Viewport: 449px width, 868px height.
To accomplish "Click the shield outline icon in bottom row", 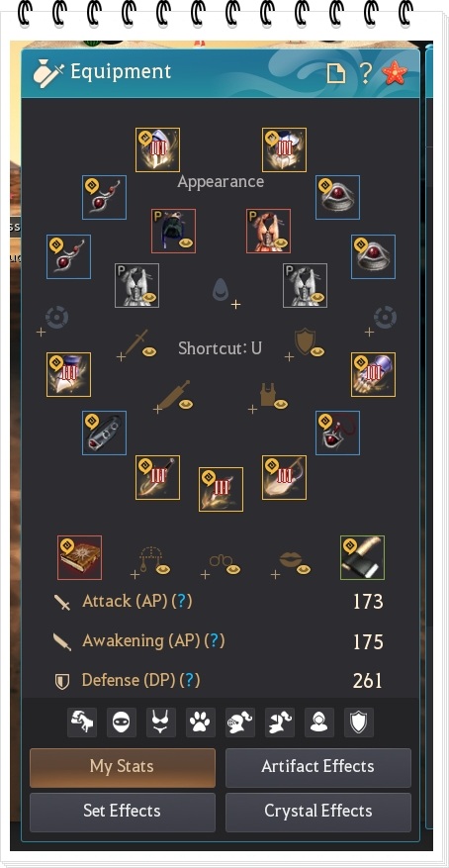I will coord(358,723).
